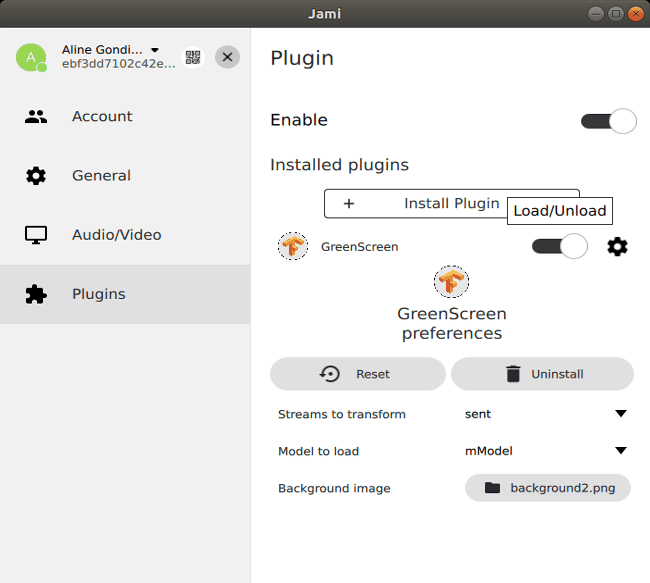Toggle GreenScreen load/unload switch
The width and height of the screenshot is (650, 583).
[x=559, y=246]
